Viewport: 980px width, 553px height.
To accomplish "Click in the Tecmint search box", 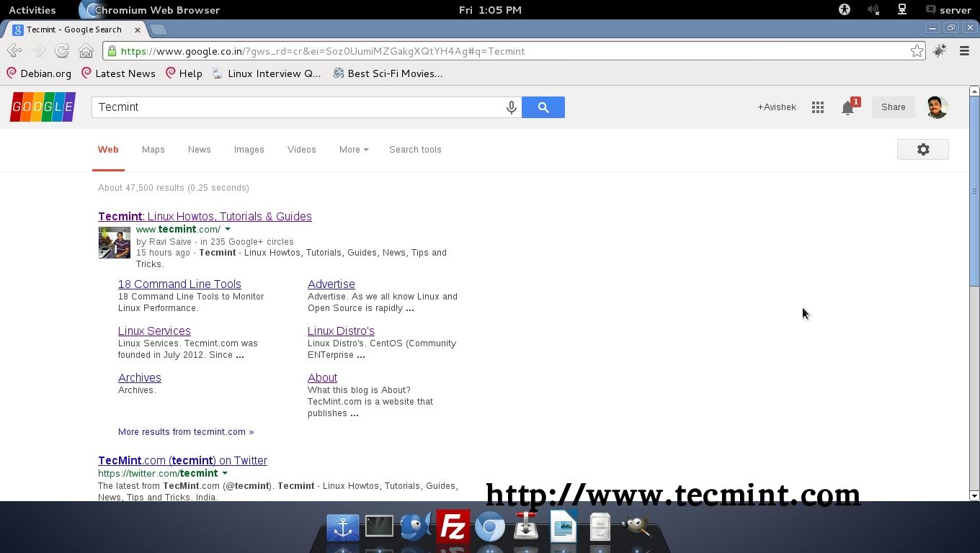I will [x=295, y=107].
